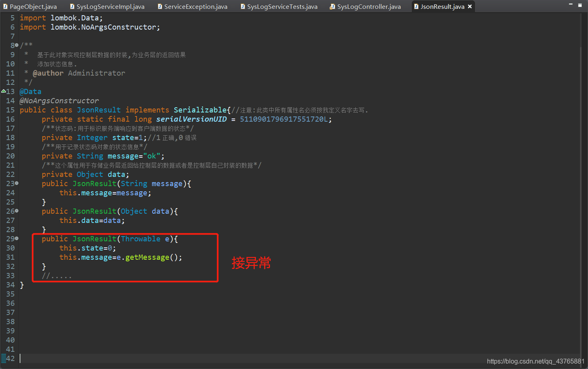Switch to the SysLogController.java tab

pyautogui.click(x=366, y=6)
